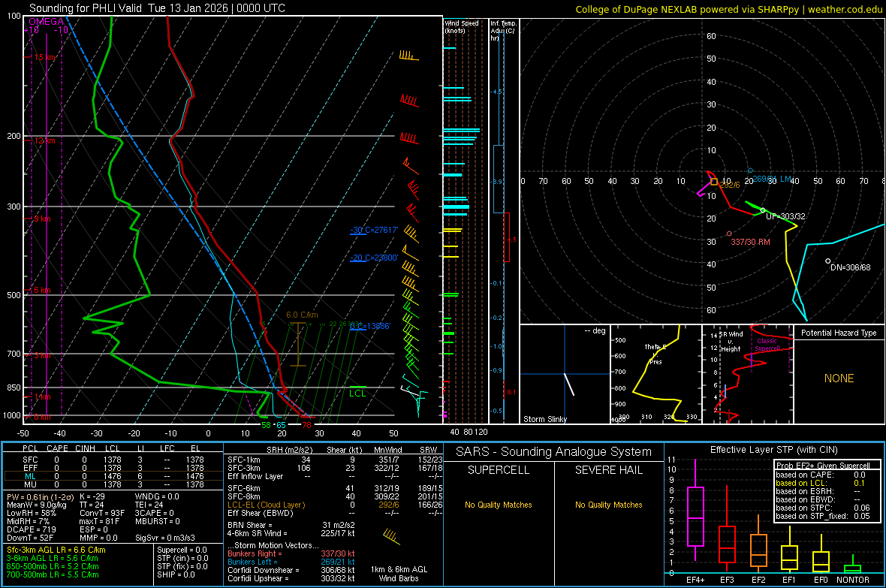Click the Classic Supercell magenta label
Screen dimensions: 886x588
tap(767, 345)
